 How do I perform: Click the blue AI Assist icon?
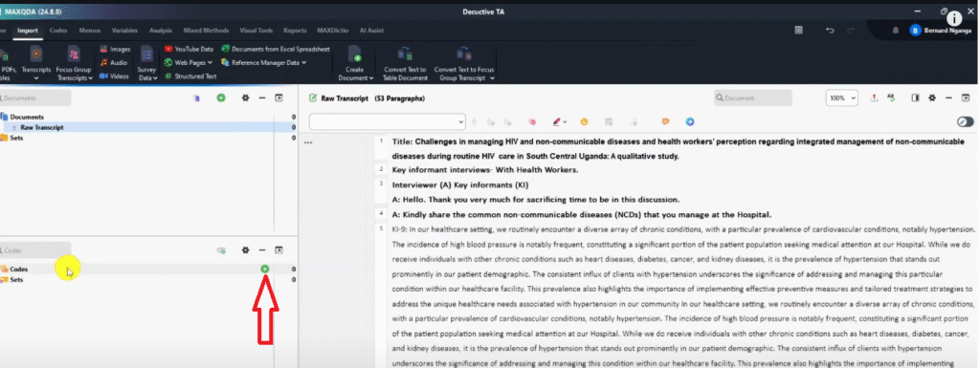coord(690,121)
